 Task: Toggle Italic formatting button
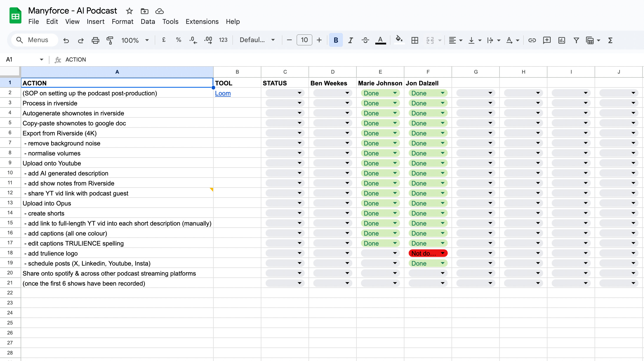[350, 40]
